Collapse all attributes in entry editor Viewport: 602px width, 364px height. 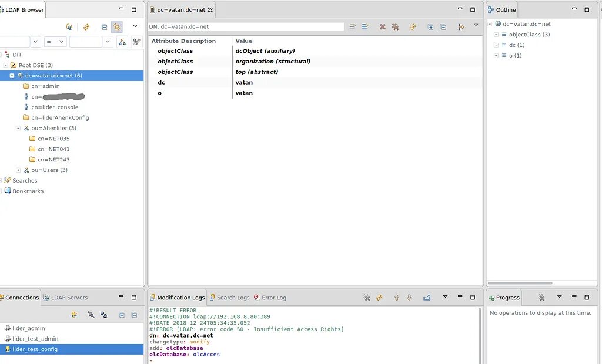point(443,27)
